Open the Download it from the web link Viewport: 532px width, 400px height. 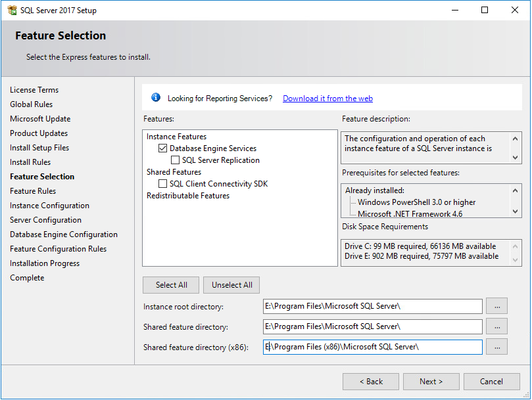click(x=327, y=99)
